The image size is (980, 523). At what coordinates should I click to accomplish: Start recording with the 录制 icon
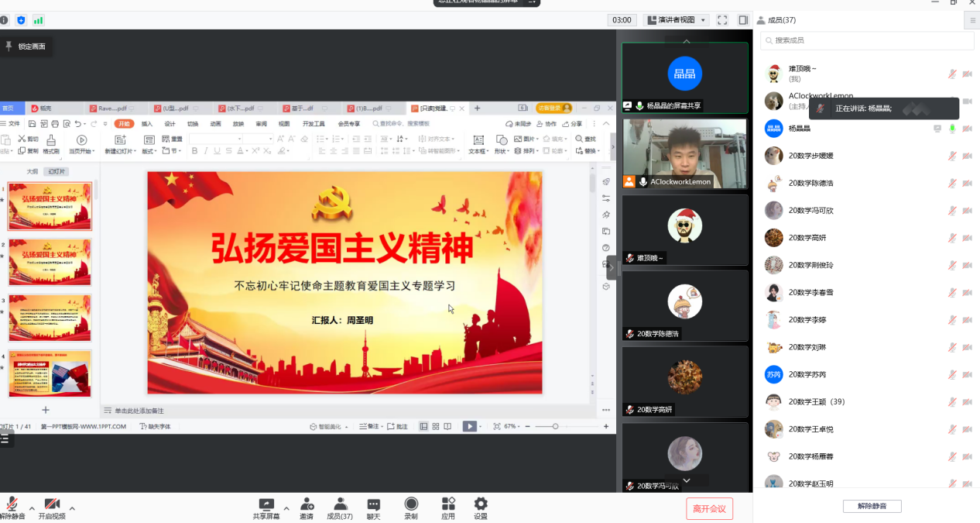click(x=411, y=504)
